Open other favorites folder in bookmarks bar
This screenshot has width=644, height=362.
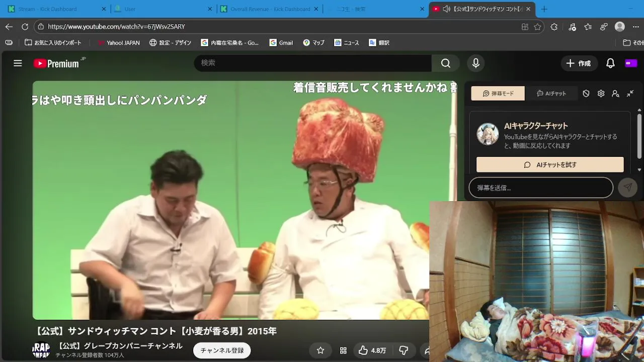point(633,43)
